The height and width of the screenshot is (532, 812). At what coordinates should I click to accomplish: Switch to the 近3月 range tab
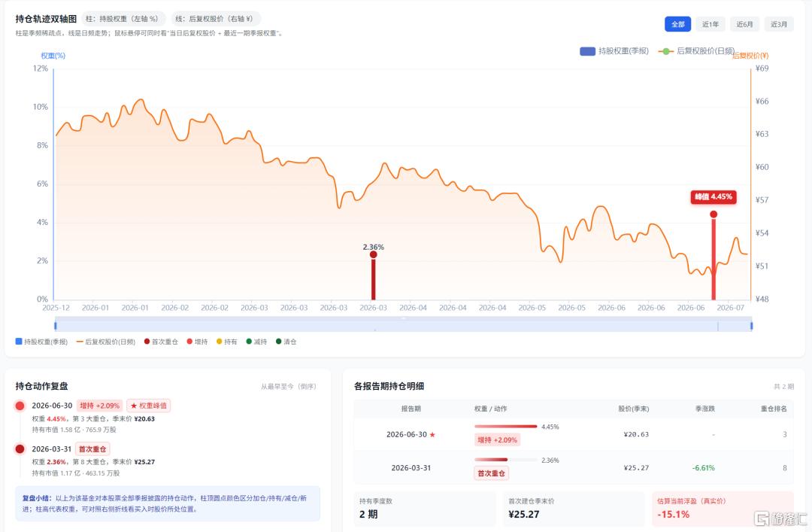click(779, 24)
